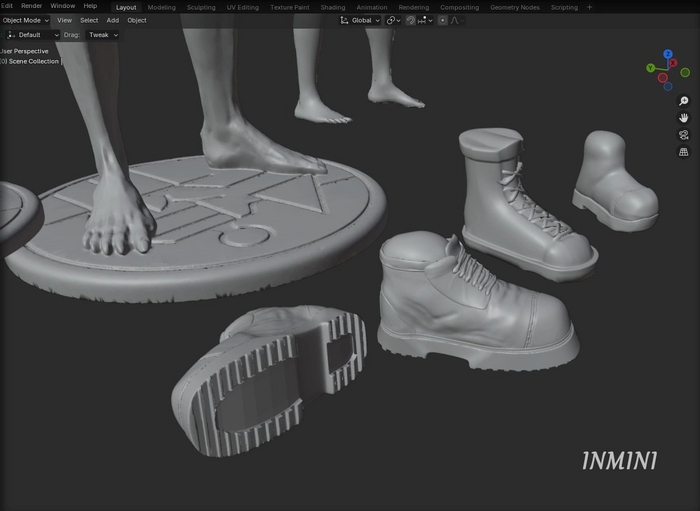700x511 pixels.
Task: Open the Render menu
Action: [x=32, y=6]
